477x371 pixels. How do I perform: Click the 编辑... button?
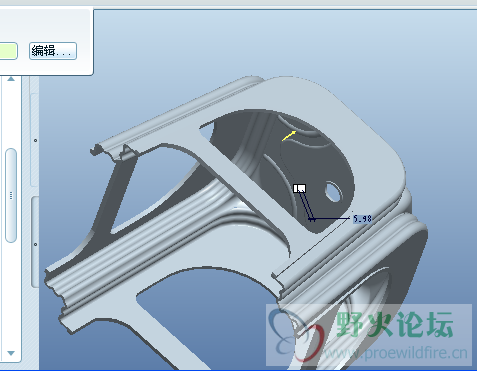tap(53, 51)
